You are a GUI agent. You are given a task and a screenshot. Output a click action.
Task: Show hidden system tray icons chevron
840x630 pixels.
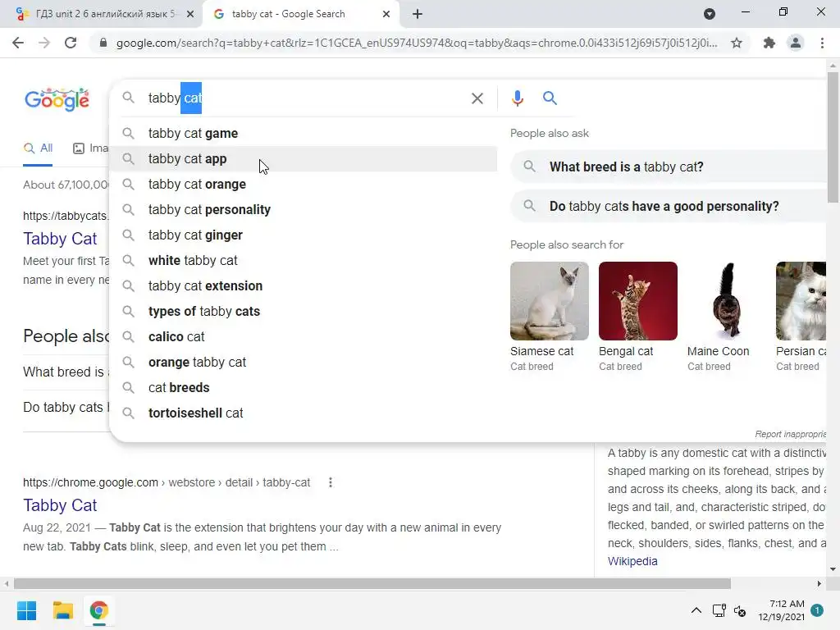coord(696,610)
